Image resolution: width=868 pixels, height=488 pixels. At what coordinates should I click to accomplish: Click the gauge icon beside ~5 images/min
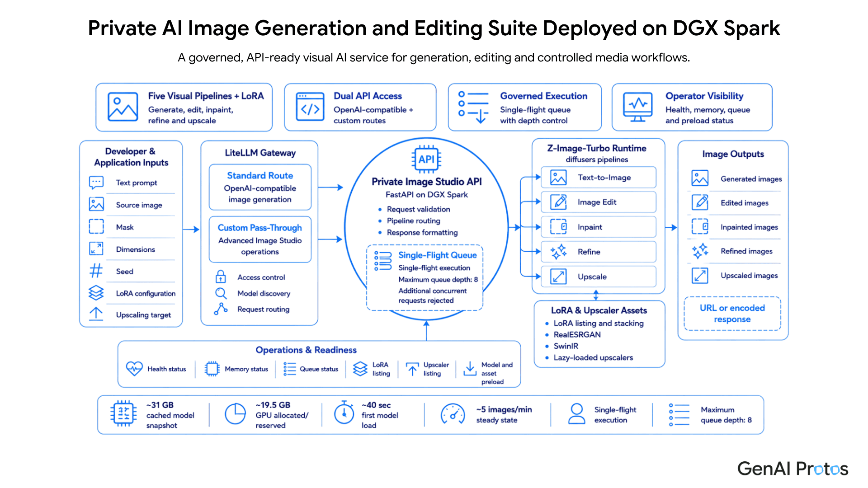[x=453, y=414]
